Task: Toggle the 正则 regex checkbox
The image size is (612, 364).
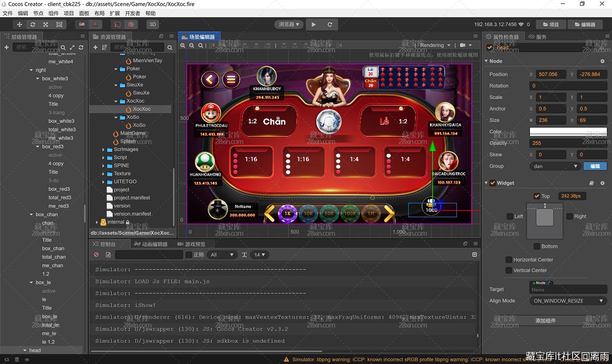Action: tap(189, 254)
